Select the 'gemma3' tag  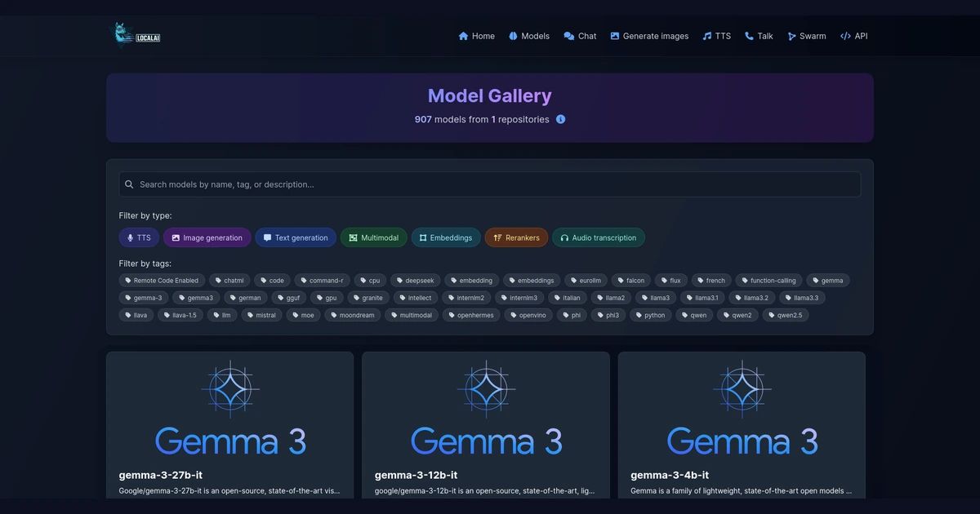coord(195,298)
